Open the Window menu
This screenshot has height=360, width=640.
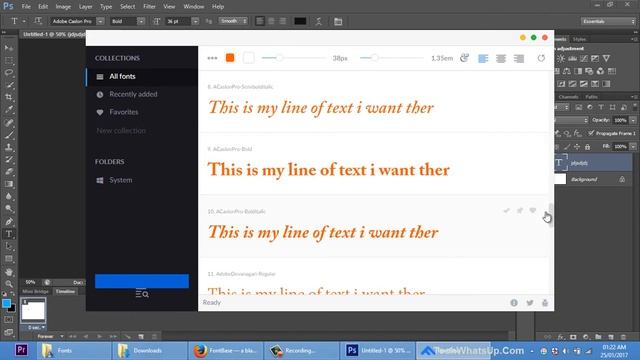coord(193,7)
